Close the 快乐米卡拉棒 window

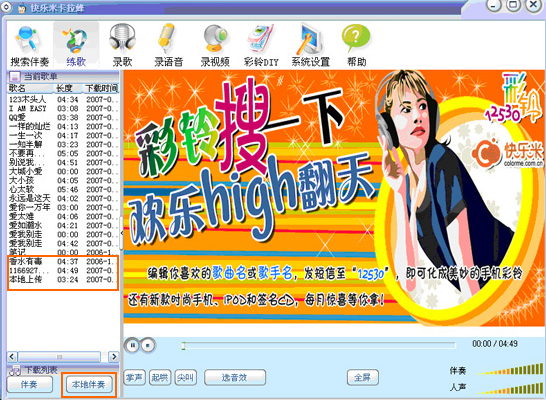pos(533,5)
